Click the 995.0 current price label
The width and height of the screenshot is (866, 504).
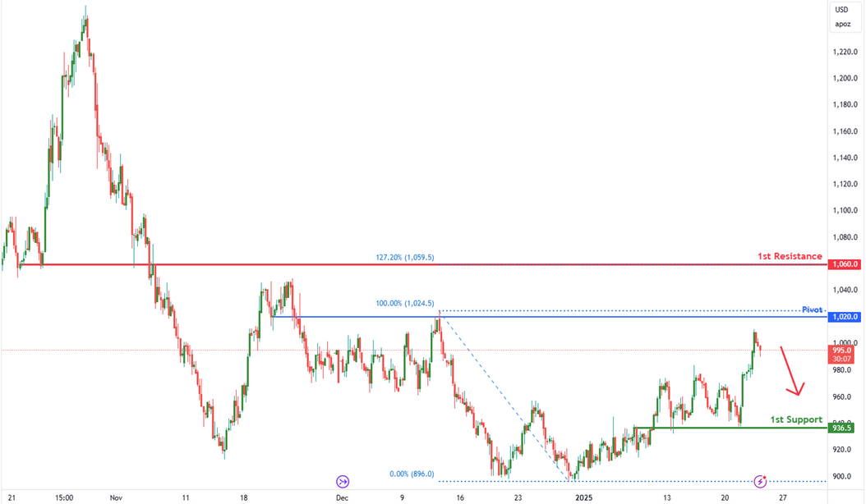point(841,351)
